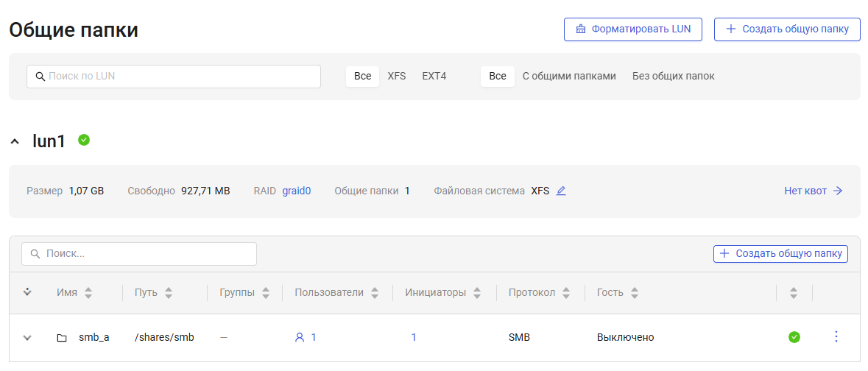The width and height of the screenshot is (868, 371).
Task: Collapse the lun1 section
Action: [15, 141]
